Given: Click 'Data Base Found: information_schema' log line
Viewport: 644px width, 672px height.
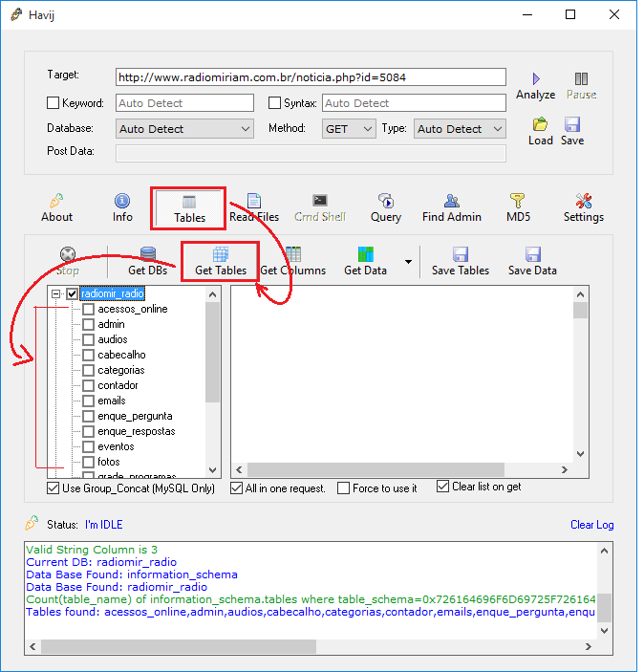Looking at the screenshot, I should tap(132, 574).
